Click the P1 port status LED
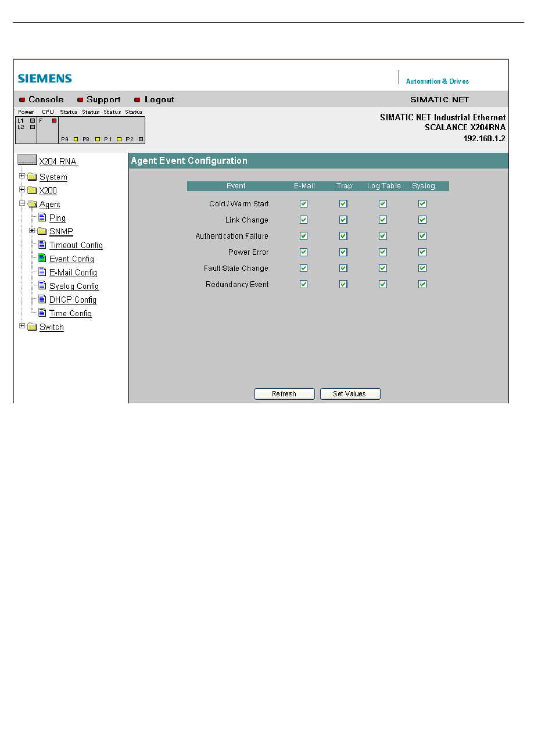Screen dimensions: 552x756 [x=119, y=139]
